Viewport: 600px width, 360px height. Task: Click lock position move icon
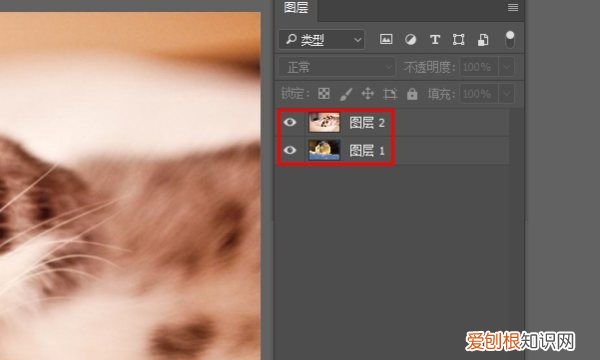[368, 94]
